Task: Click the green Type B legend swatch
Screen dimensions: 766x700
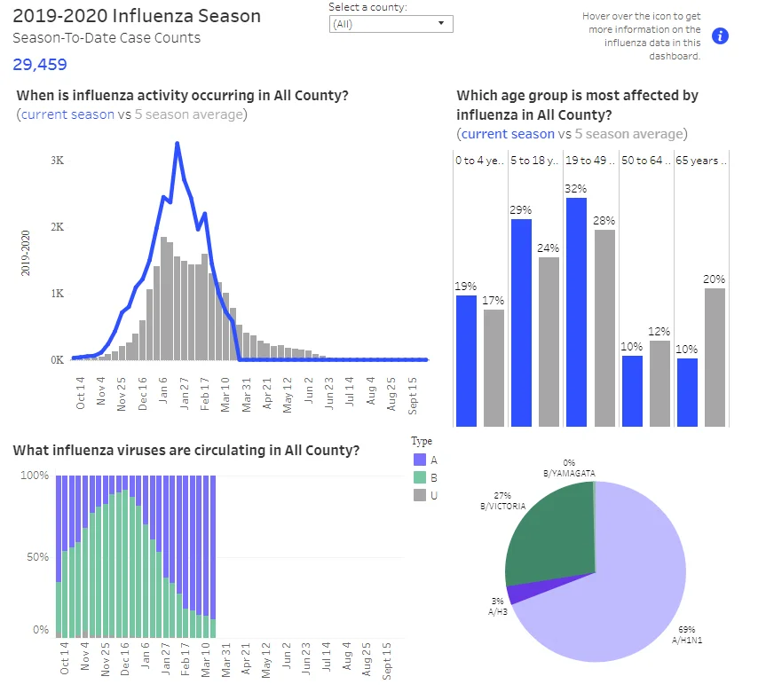Action: [x=420, y=477]
